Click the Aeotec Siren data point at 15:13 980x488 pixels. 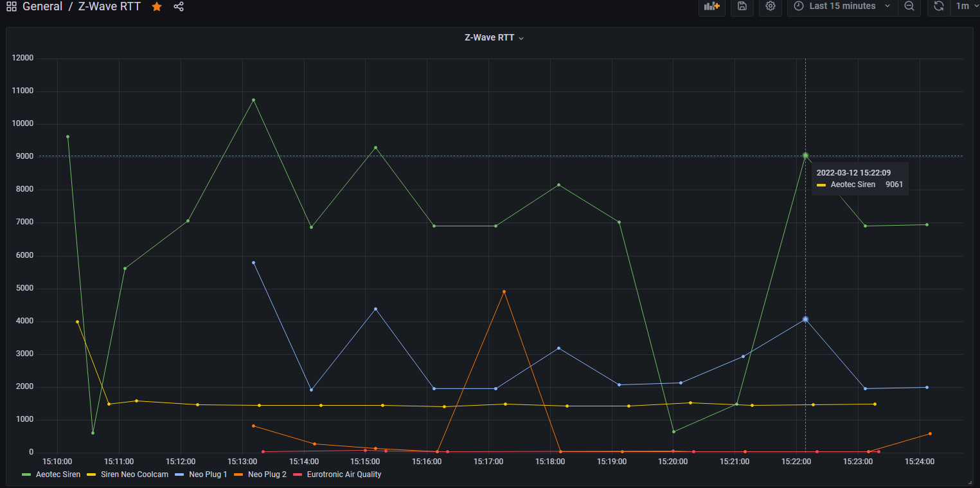(253, 100)
